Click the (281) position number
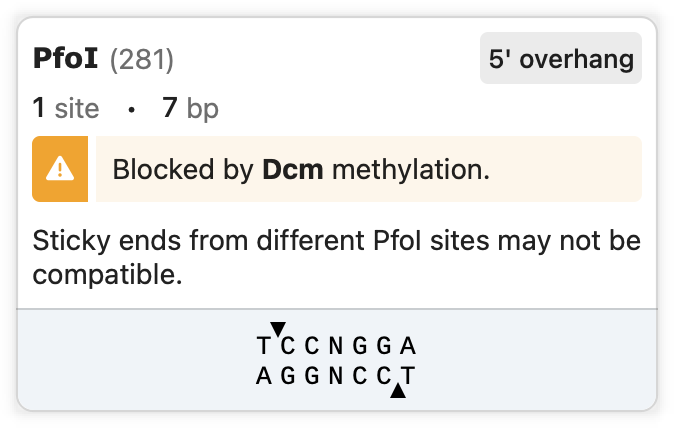 pos(141,60)
